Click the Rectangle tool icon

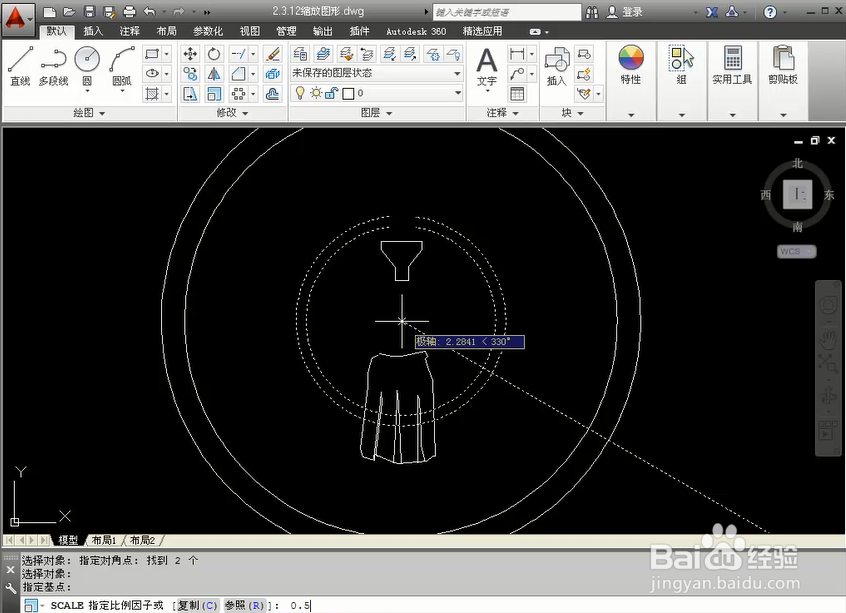[x=152, y=54]
